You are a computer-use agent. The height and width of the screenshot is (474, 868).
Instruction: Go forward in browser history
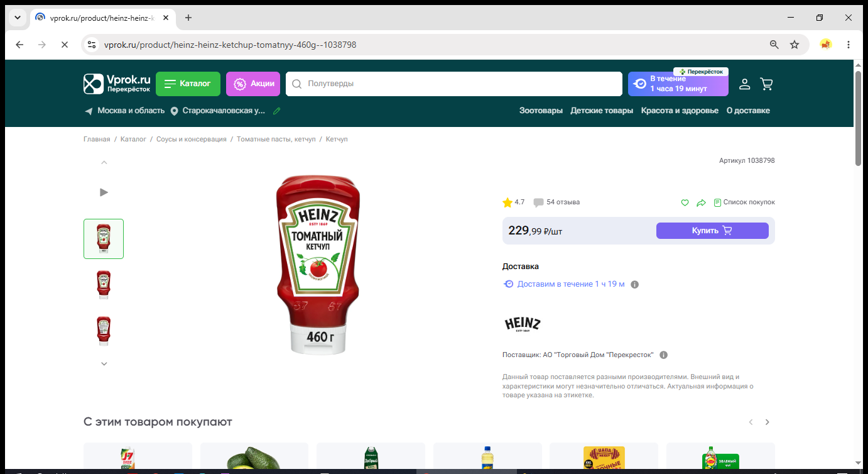pyautogui.click(x=42, y=45)
